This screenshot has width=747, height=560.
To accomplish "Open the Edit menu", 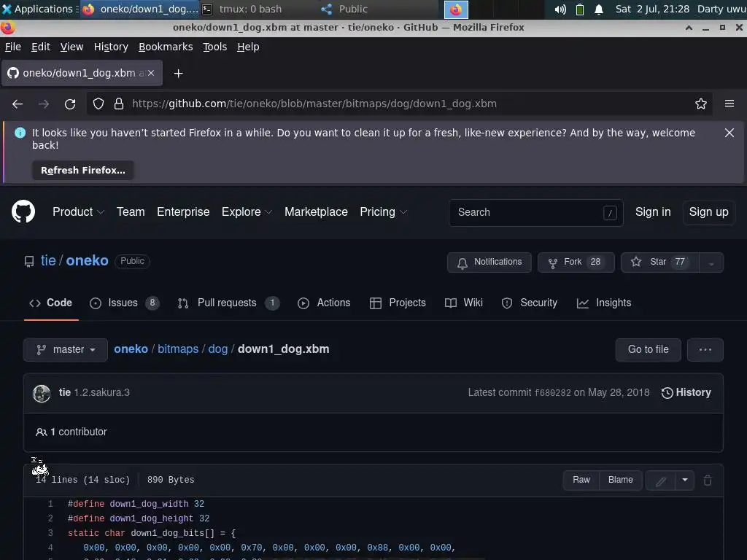I will [x=41, y=47].
